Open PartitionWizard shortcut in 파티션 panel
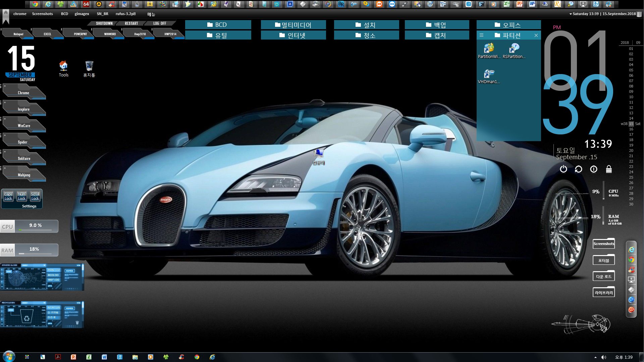 coord(489,51)
